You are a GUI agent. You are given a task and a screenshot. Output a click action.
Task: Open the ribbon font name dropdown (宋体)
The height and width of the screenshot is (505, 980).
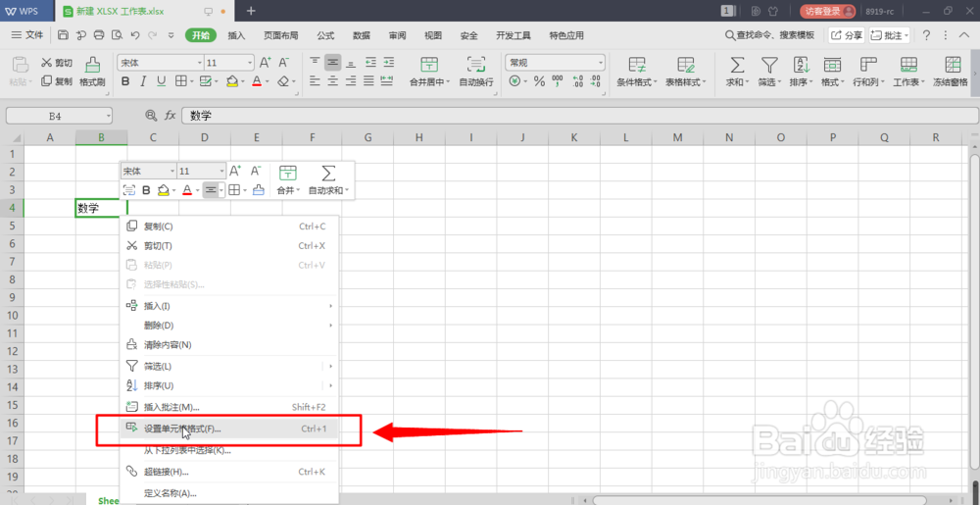pyautogui.click(x=200, y=63)
